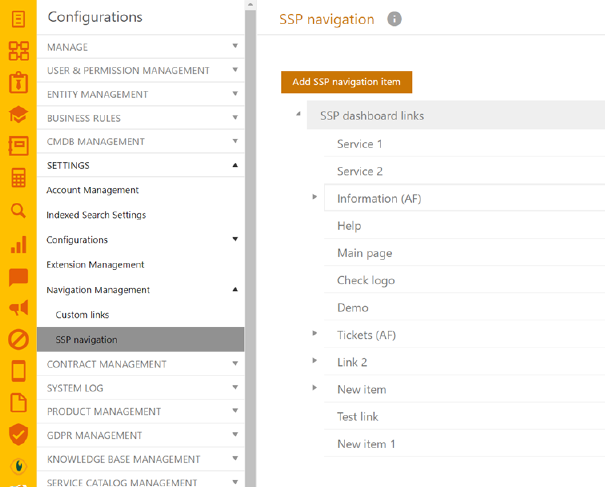The height and width of the screenshot is (487, 605).
Task: Open the megaphone announcements icon
Action: tap(18, 308)
